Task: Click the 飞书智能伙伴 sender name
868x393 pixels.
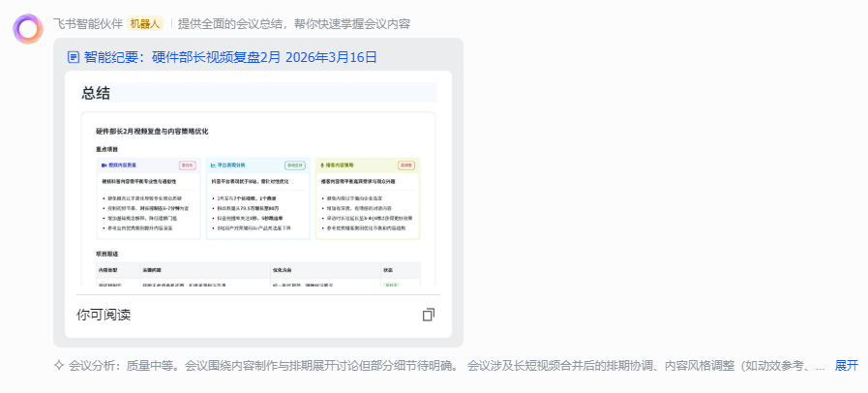Action: click(87, 23)
